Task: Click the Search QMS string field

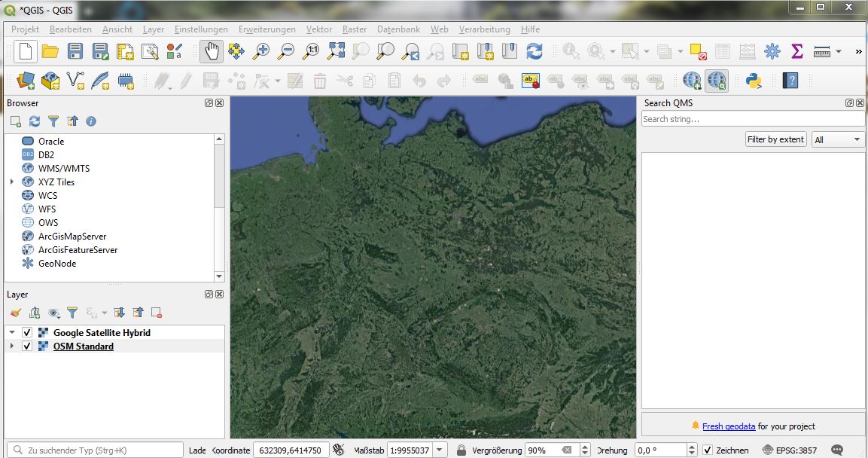Action: pos(752,119)
